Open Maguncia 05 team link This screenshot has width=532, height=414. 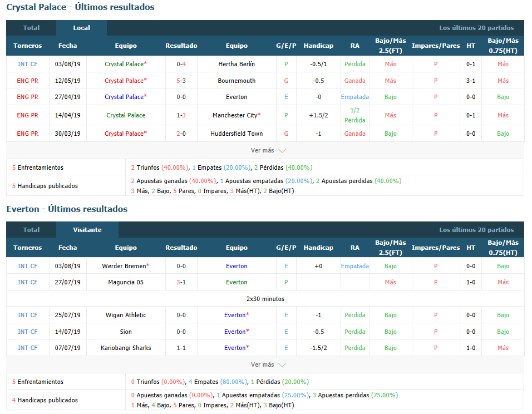coord(126,282)
